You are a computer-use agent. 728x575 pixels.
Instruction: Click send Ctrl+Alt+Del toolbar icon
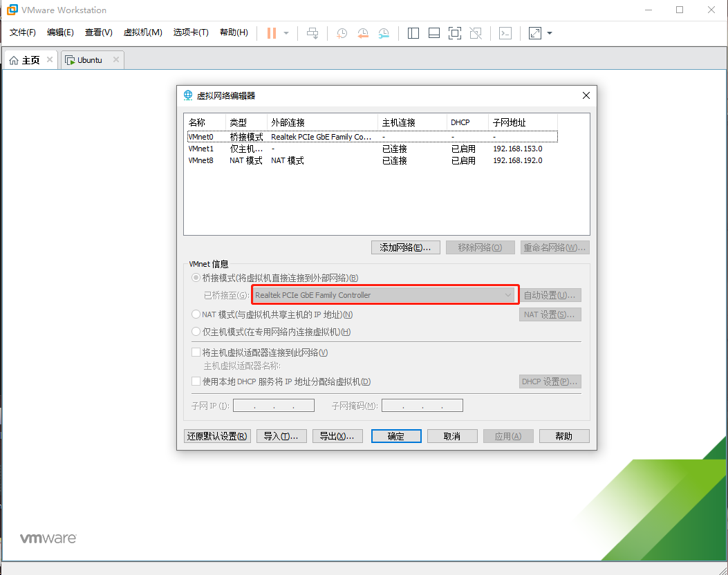pyautogui.click(x=313, y=33)
